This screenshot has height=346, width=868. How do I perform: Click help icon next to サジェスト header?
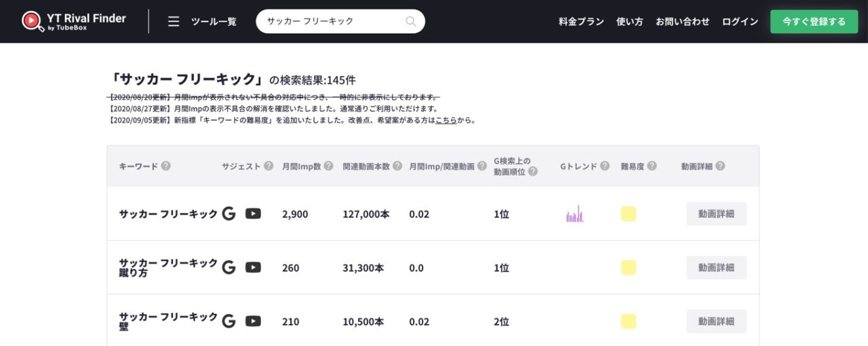tap(269, 166)
